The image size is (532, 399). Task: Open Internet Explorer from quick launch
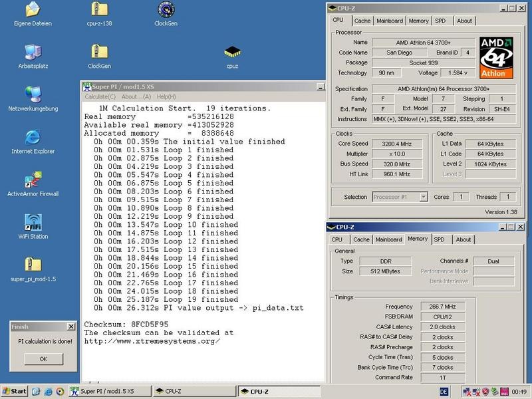(x=48, y=392)
